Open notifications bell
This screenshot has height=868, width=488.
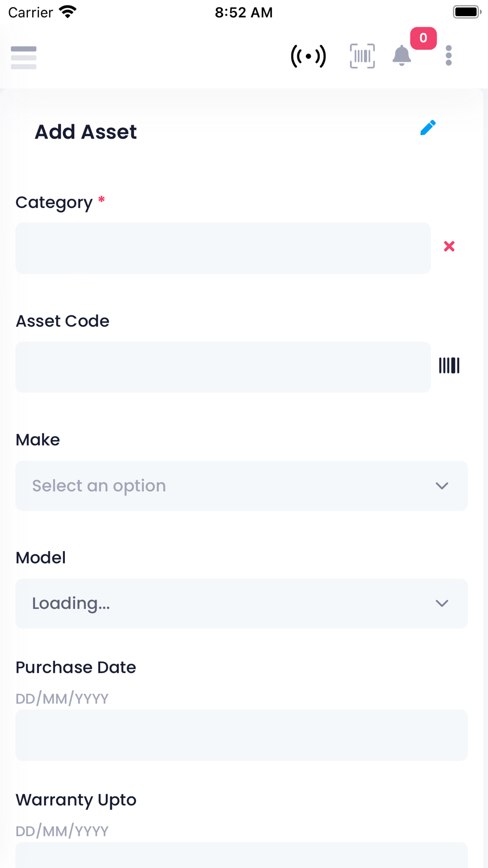pos(402,56)
